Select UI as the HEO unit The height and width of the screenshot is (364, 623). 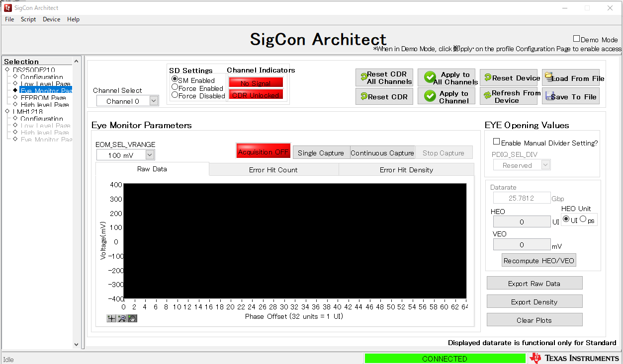[566, 219]
